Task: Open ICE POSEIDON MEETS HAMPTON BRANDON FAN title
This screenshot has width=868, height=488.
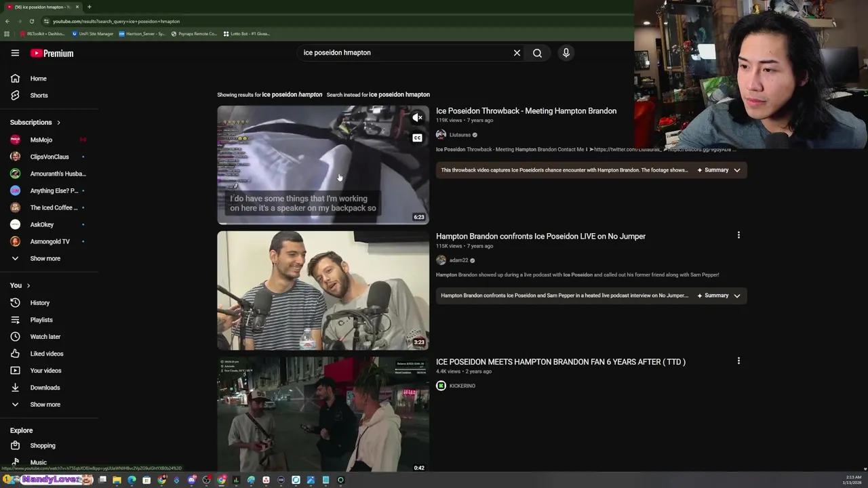Action: click(561, 362)
